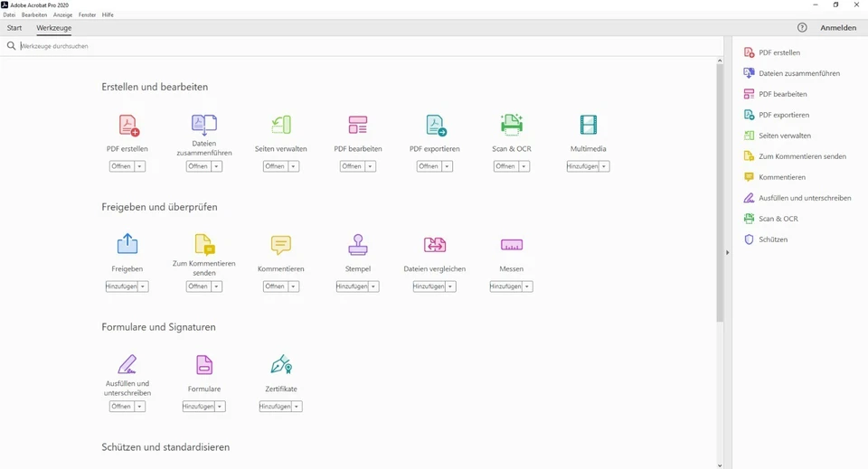Open the dropdown arrow under Seiten verwalten
The width and height of the screenshot is (868, 469).
click(x=293, y=166)
